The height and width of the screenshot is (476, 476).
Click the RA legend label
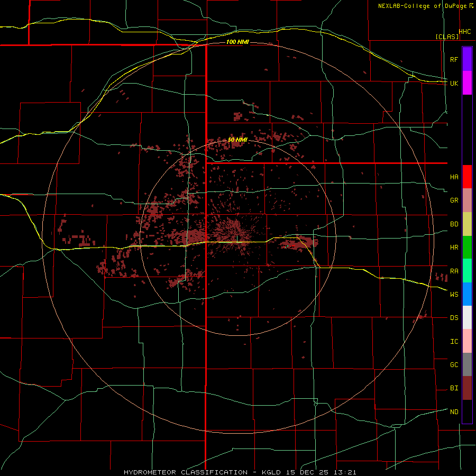point(454,271)
